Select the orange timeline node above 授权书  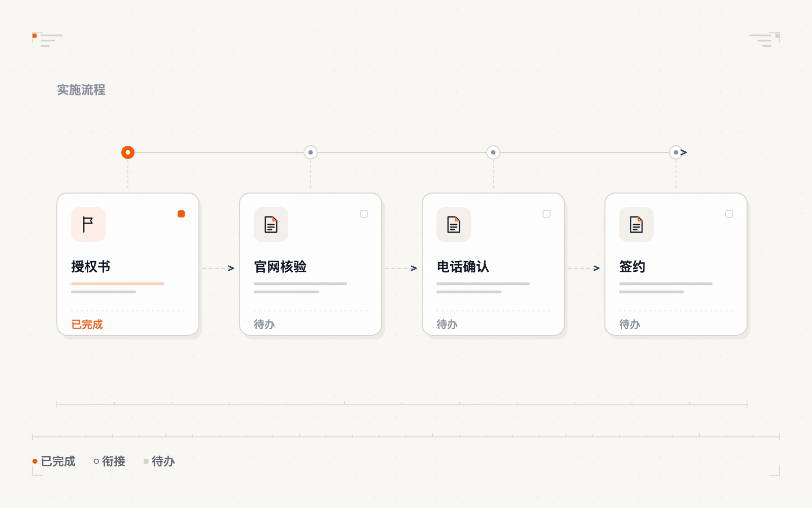point(128,152)
